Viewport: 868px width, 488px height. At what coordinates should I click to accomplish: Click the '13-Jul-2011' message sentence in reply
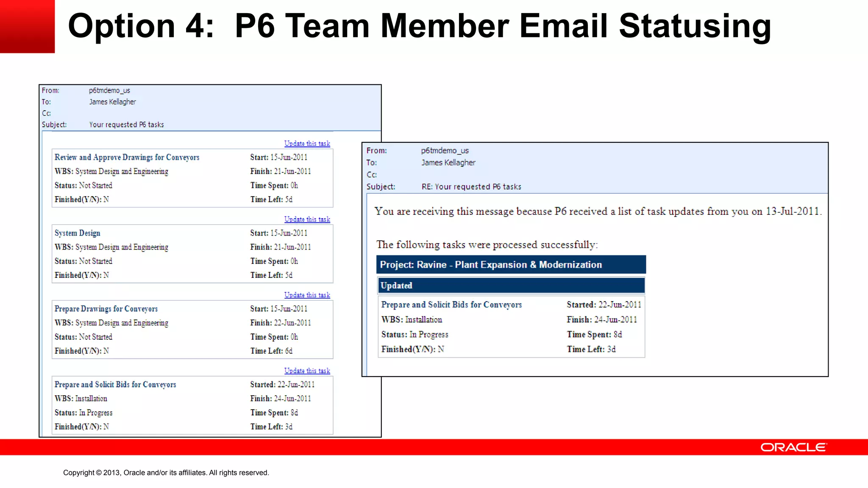(598, 211)
